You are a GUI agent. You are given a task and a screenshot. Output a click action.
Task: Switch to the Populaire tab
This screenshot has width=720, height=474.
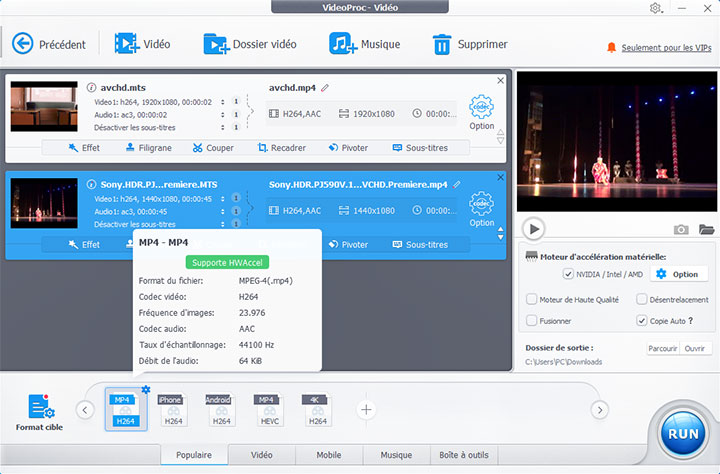click(194, 455)
